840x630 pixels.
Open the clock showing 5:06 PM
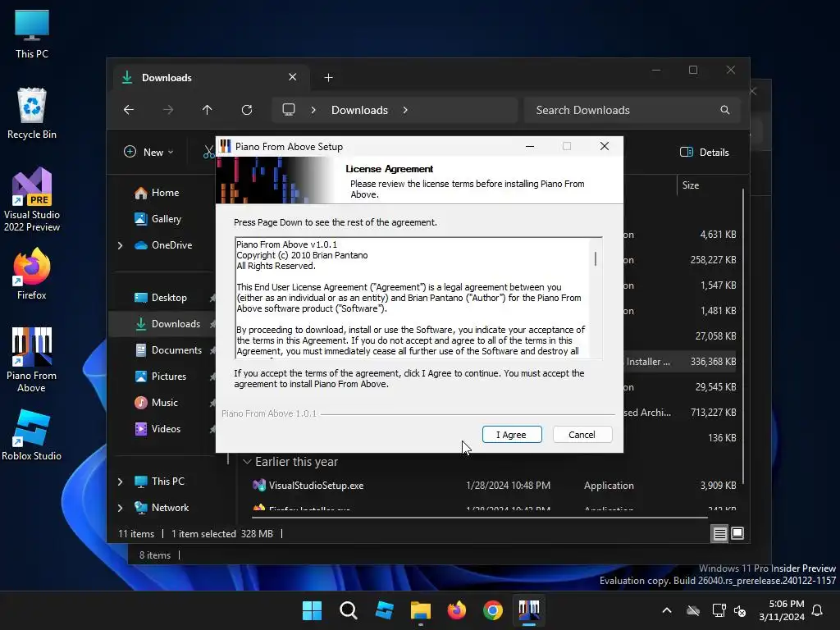tap(782, 610)
